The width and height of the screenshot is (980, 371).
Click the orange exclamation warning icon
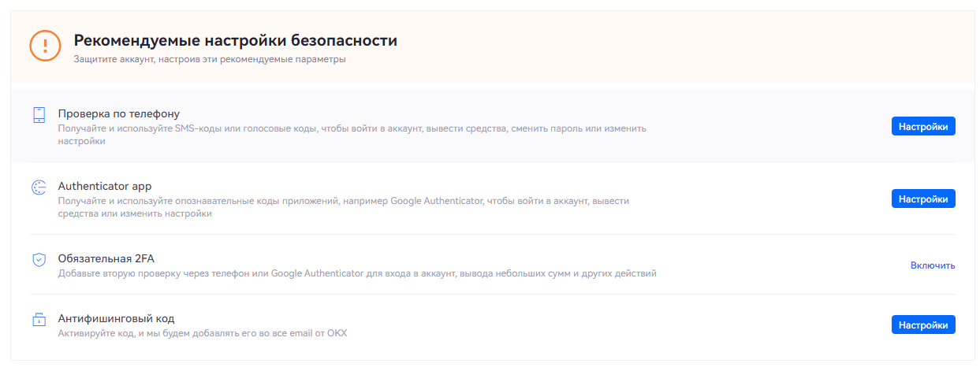45,45
